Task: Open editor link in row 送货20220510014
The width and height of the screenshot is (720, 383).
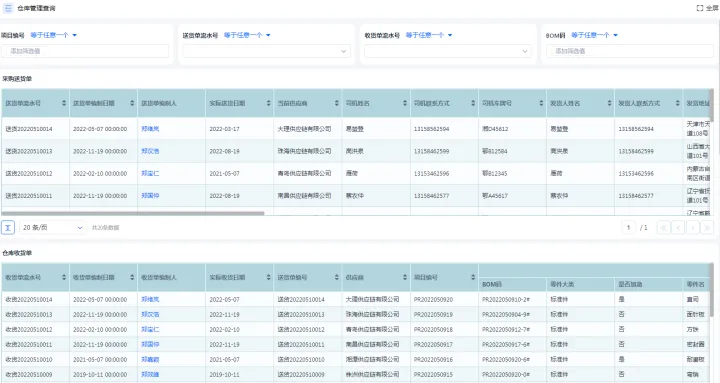Action: pos(150,129)
